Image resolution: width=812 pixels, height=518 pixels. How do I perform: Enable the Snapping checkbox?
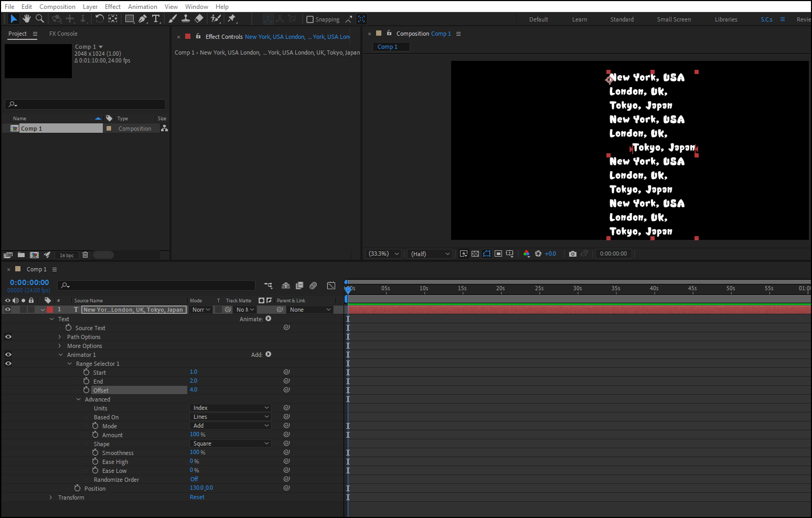310,19
